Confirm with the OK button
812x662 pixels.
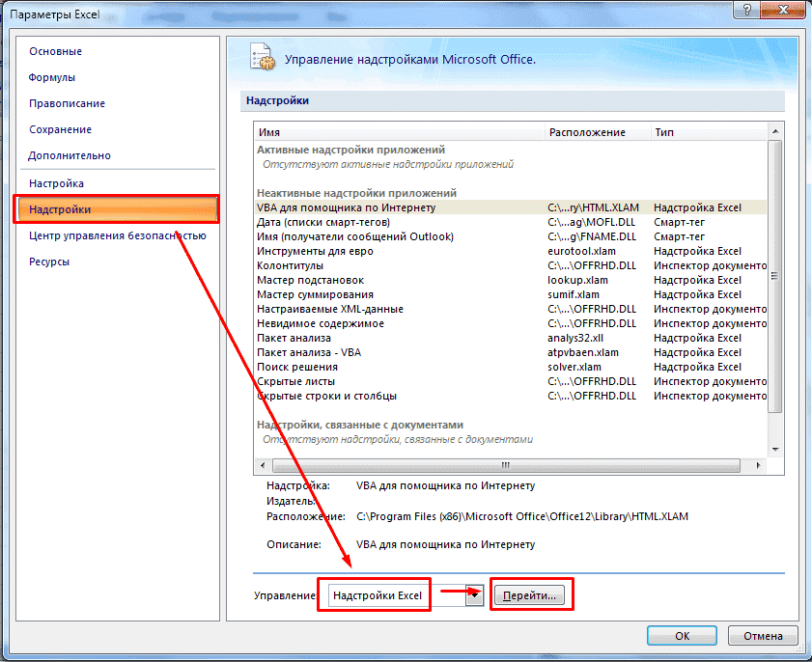[682, 636]
